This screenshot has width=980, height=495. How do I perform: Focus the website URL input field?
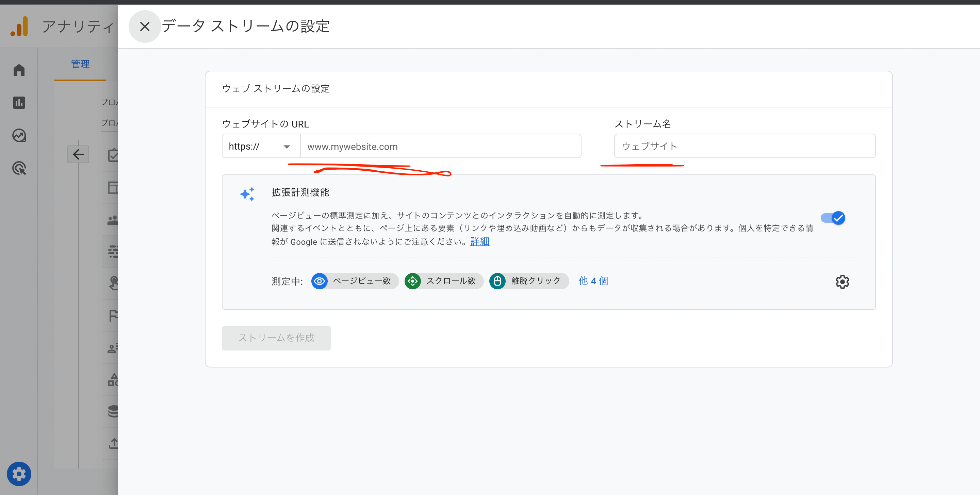click(x=440, y=147)
